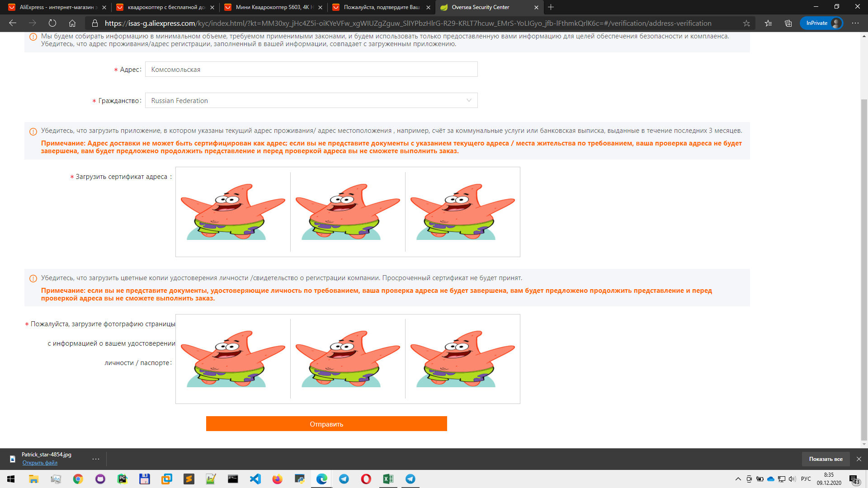The image size is (868, 488).
Task: Switch the РУС input language indicator
Action: [x=806, y=479]
